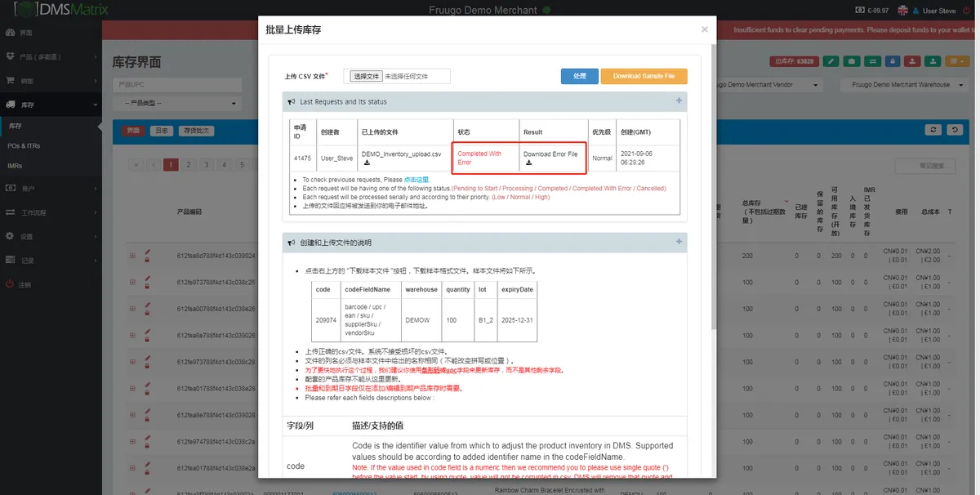Click the green upload toolbar button
The height and width of the screenshot is (495, 980).
933,61
